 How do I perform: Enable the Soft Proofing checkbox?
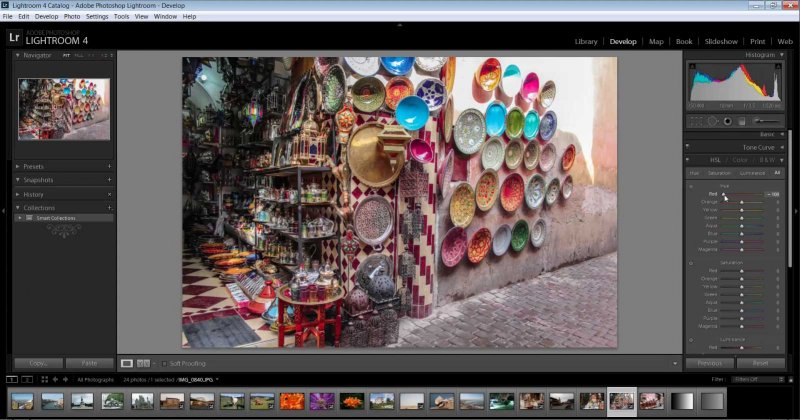point(164,363)
